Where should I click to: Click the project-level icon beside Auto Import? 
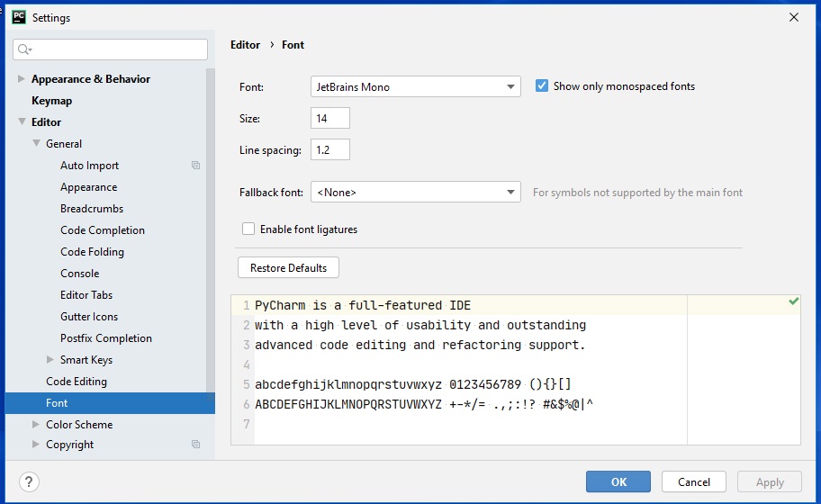(195, 166)
